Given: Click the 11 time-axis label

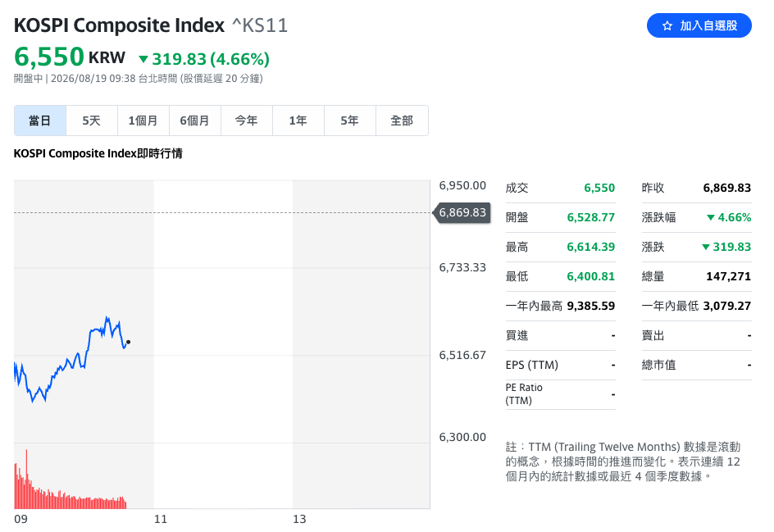Looking at the screenshot, I should pyautogui.click(x=161, y=519).
